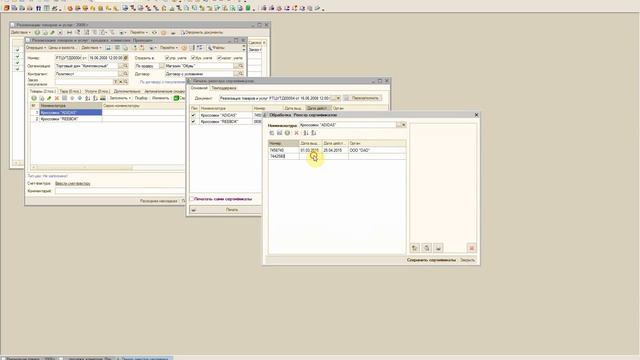The image size is (640, 360).
Task: Click the Организация field Торговый дом
Action: tap(87, 66)
